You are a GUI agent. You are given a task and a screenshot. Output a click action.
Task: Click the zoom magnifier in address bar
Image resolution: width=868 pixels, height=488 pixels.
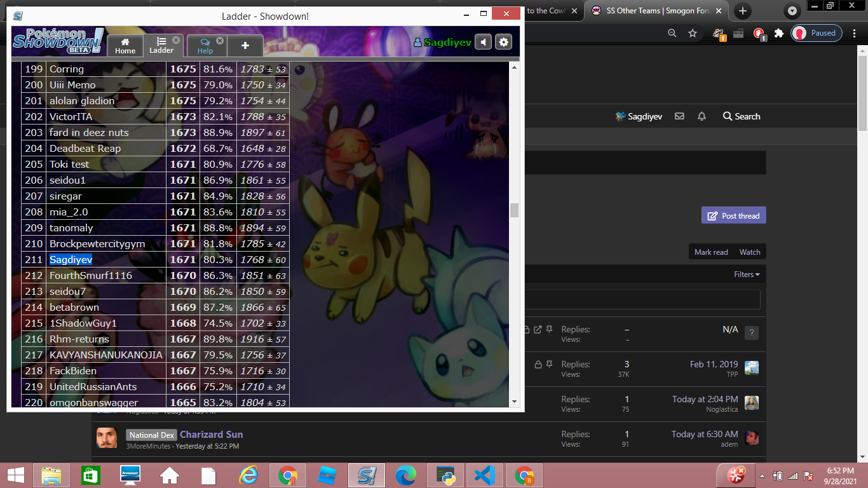click(x=672, y=33)
